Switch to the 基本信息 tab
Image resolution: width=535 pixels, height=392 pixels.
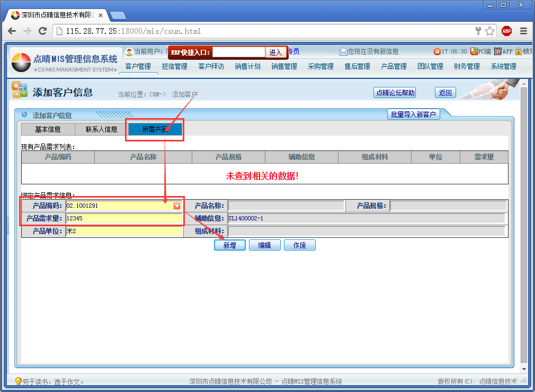pos(48,129)
